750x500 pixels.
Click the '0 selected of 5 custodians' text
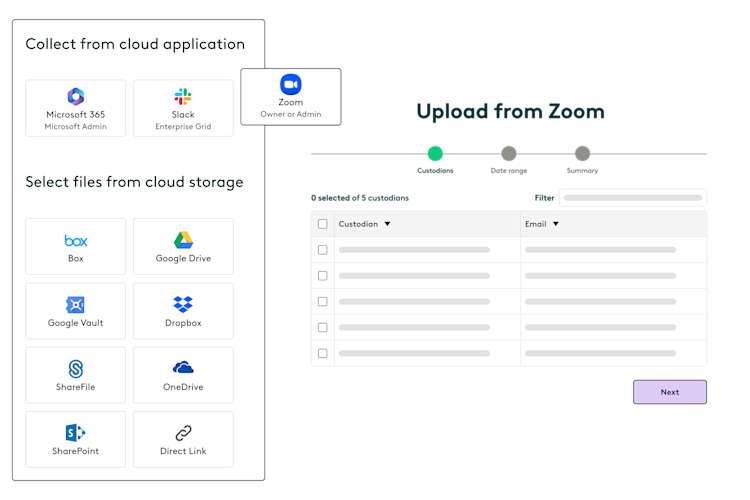(x=360, y=198)
